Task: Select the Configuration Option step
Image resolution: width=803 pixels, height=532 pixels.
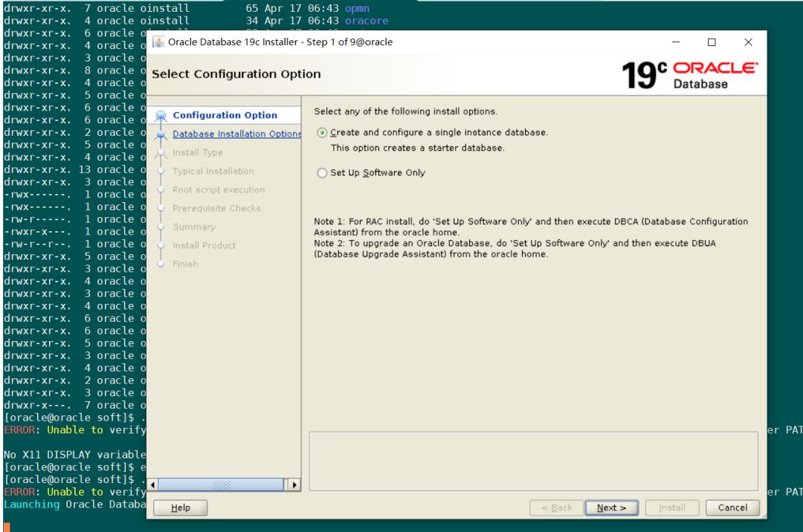Action: click(225, 115)
